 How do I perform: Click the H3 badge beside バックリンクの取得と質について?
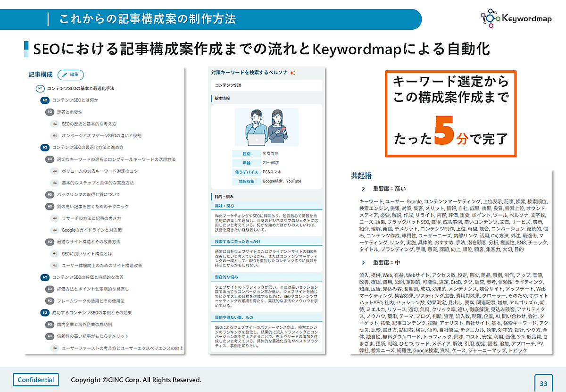(x=50, y=194)
